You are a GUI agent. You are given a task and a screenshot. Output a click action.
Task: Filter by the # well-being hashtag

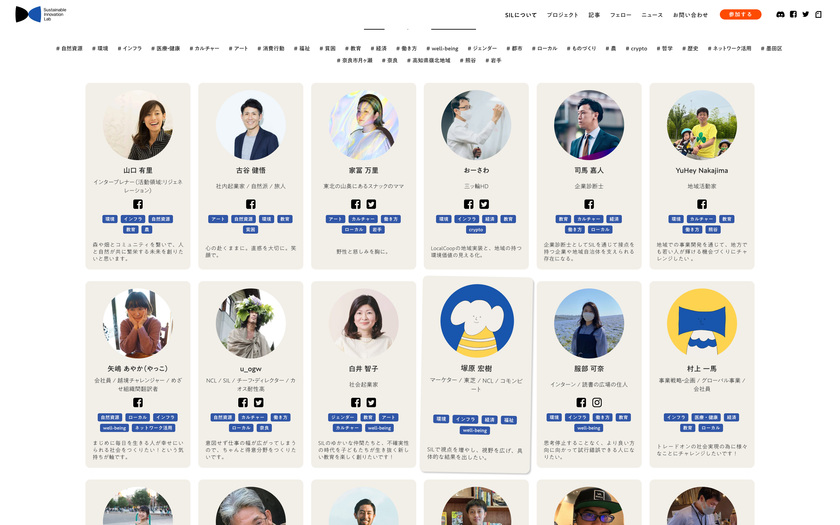coord(442,48)
